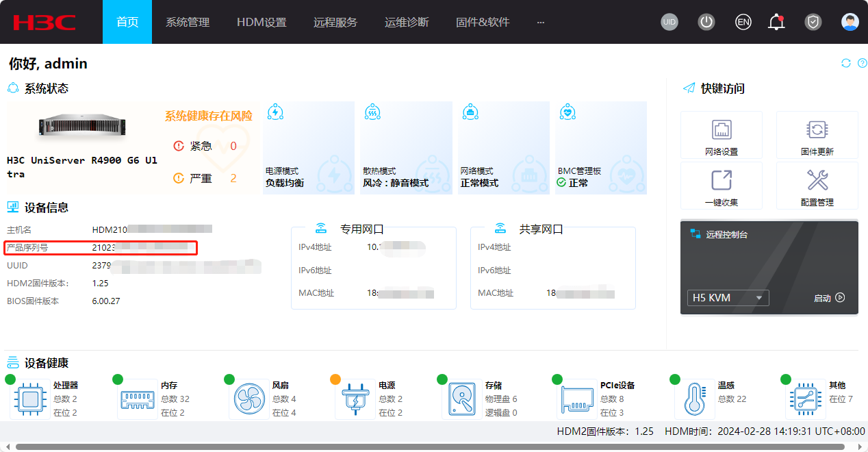Click the 固件更新 label
The height and width of the screenshot is (452, 868).
817,152
